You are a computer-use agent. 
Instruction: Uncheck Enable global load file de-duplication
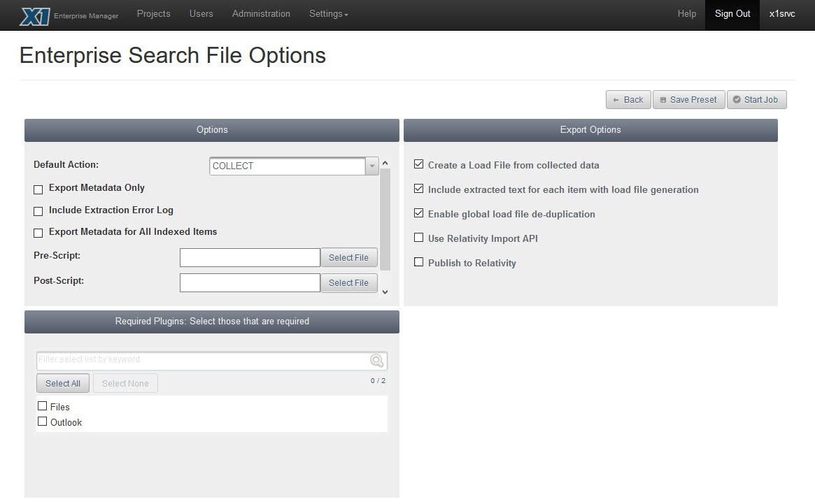[419, 213]
